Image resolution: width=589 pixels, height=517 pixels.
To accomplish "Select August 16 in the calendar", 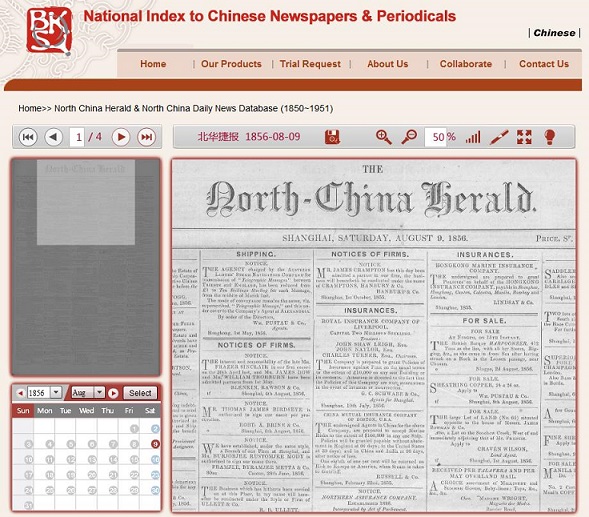I will [155, 460].
